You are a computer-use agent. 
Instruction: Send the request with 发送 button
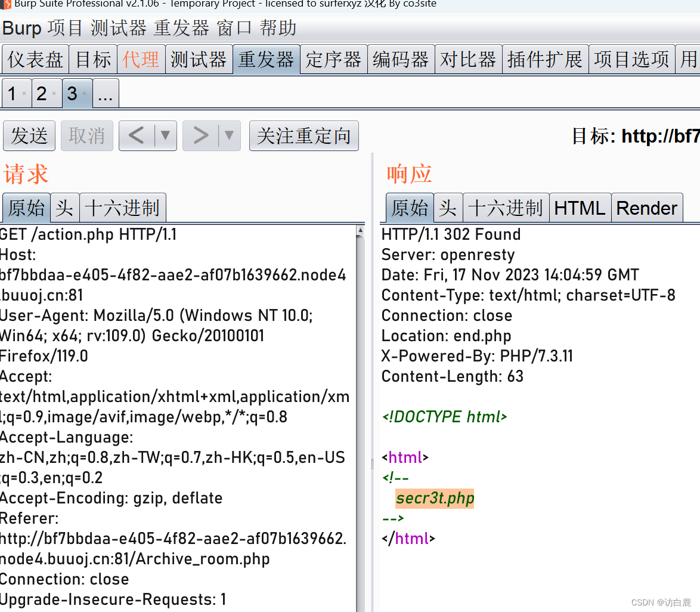[29, 136]
